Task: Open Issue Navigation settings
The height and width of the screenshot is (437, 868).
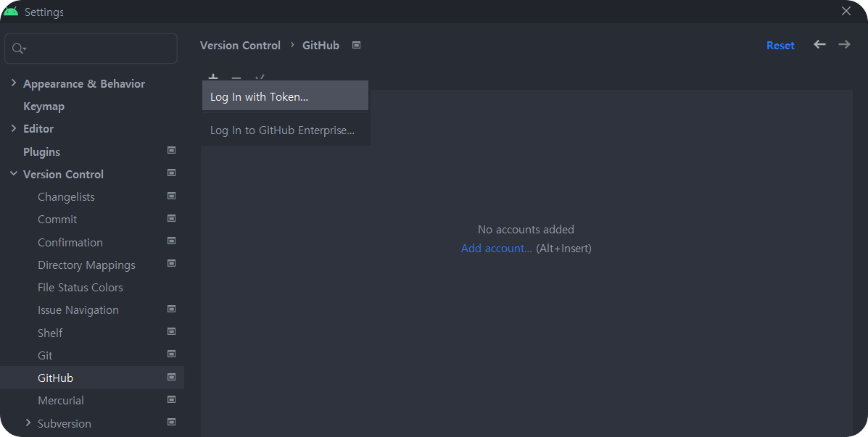Action: [x=78, y=310]
